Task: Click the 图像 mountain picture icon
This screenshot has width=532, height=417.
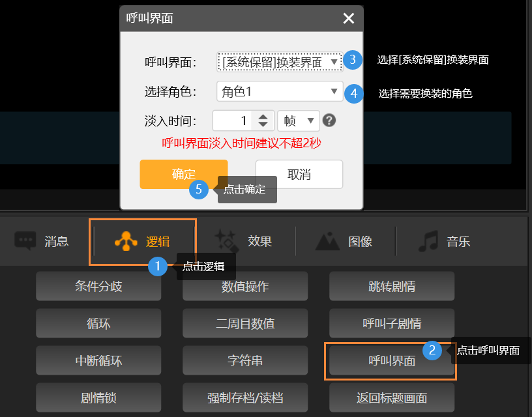Action: [x=327, y=241]
